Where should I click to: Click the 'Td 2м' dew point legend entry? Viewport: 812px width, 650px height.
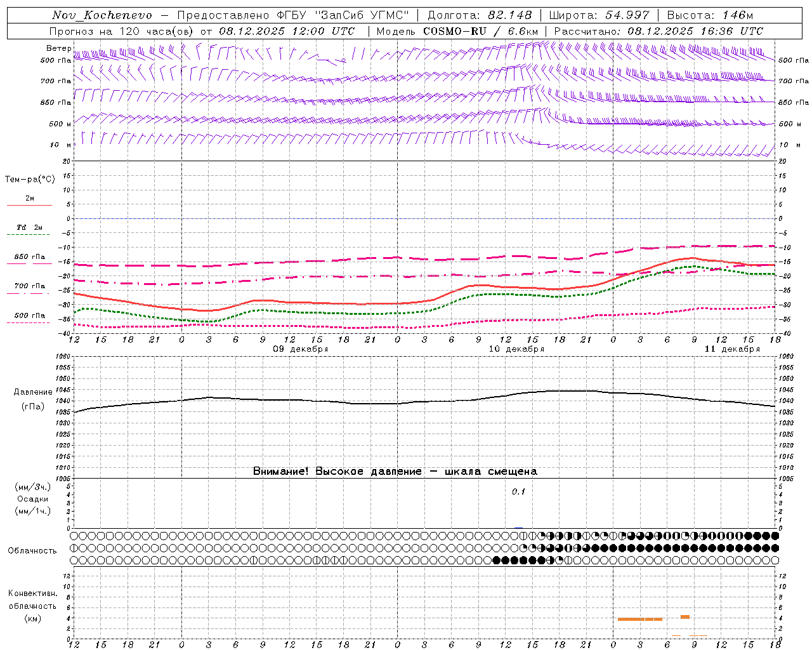[x=30, y=227]
